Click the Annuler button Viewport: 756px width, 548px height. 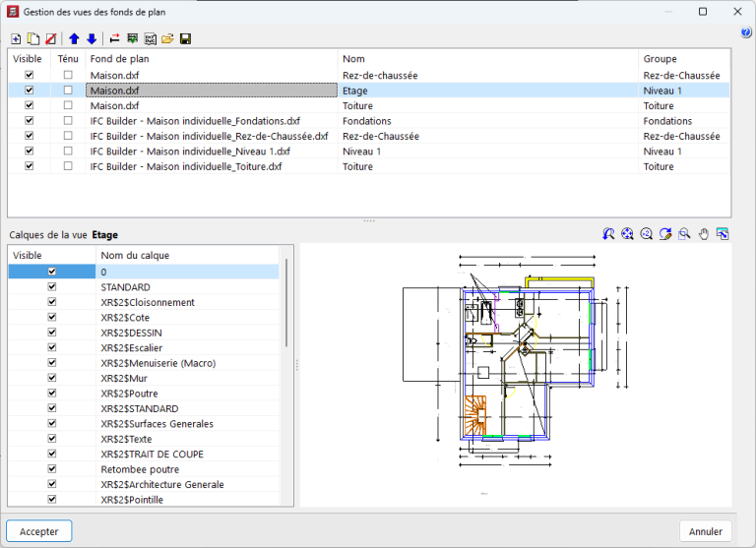point(706,531)
